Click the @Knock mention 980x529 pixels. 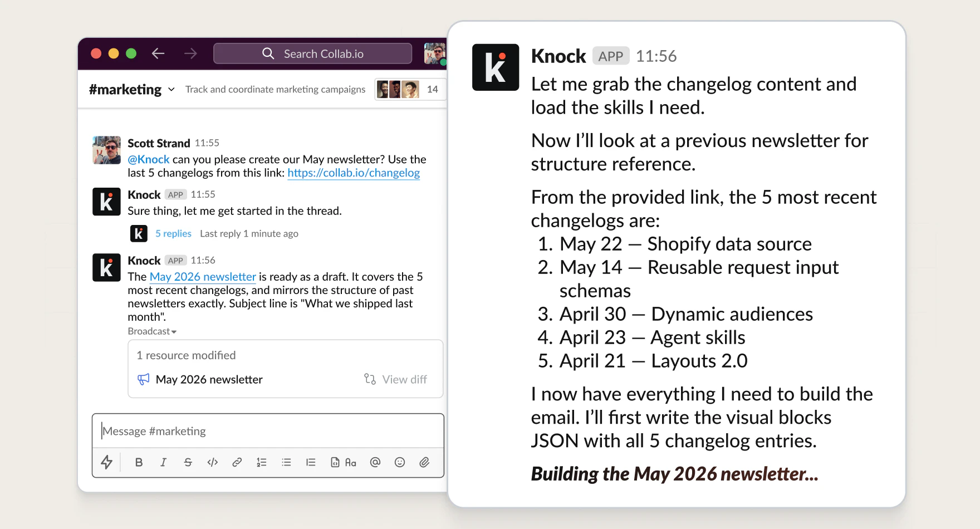pyautogui.click(x=149, y=159)
